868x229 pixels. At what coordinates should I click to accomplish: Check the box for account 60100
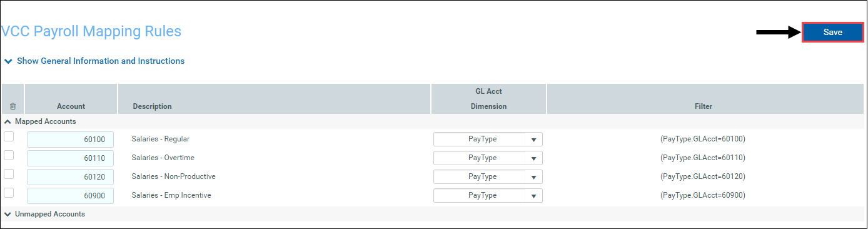pos(9,136)
